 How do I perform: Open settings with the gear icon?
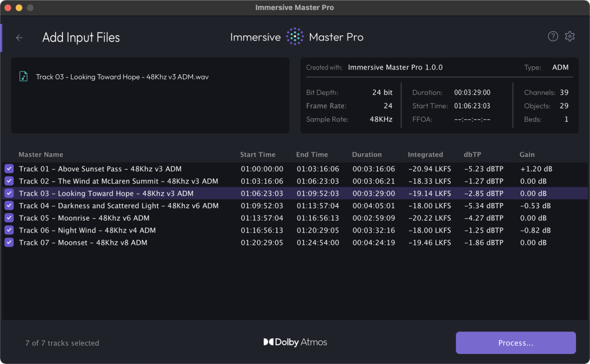click(570, 36)
